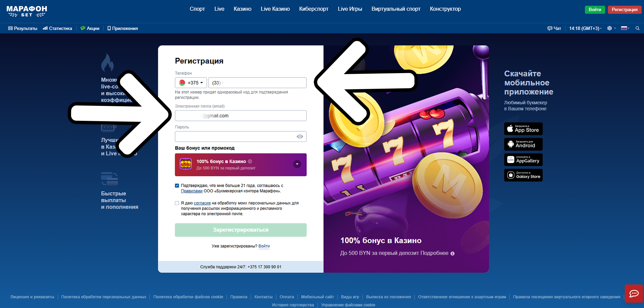Toggle password visibility eye icon
This screenshot has height=308, width=644.
click(300, 137)
